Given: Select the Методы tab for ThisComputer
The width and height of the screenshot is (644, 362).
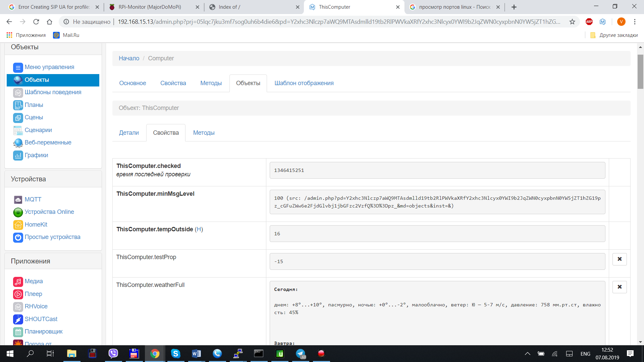Looking at the screenshot, I should [x=204, y=133].
